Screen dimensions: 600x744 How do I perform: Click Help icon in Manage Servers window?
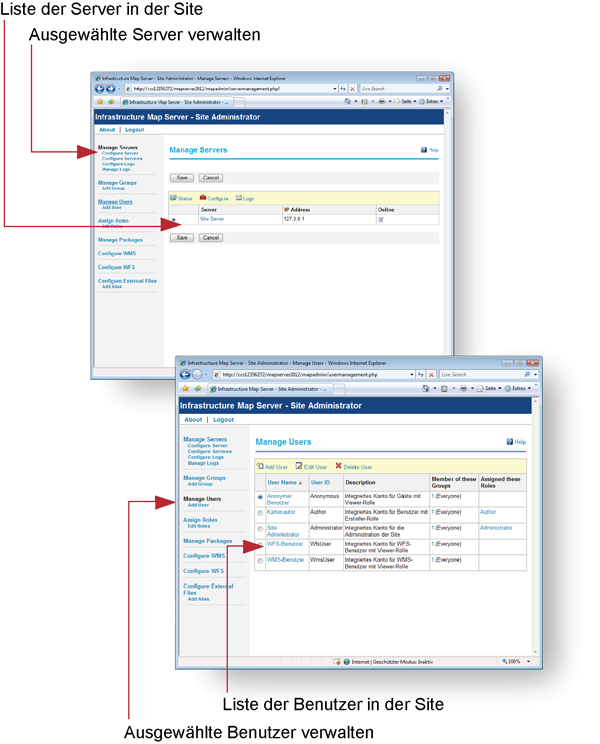click(424, 150)
